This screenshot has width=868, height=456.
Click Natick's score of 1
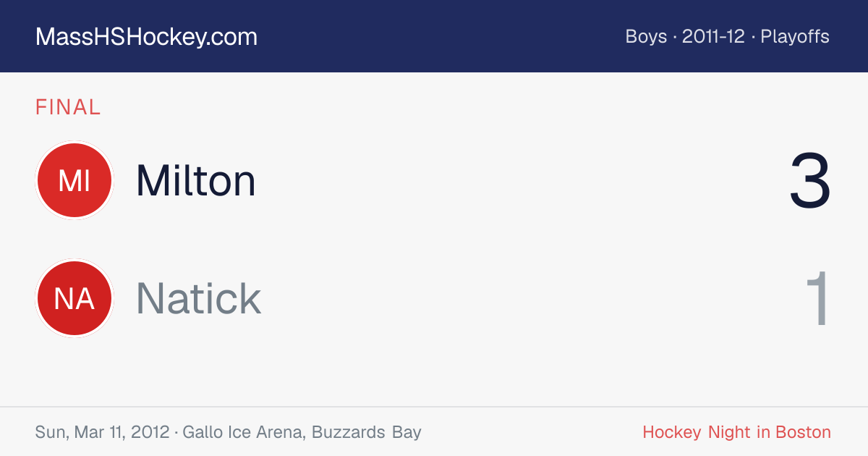[818, 299]
